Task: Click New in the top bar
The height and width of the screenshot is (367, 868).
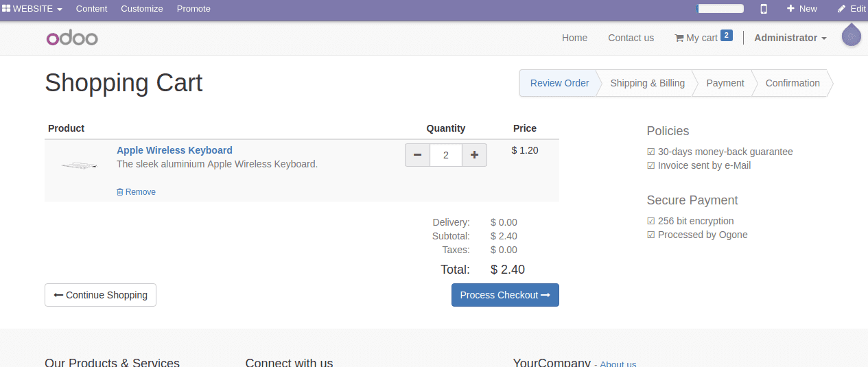Action: (x=802, y=9)
